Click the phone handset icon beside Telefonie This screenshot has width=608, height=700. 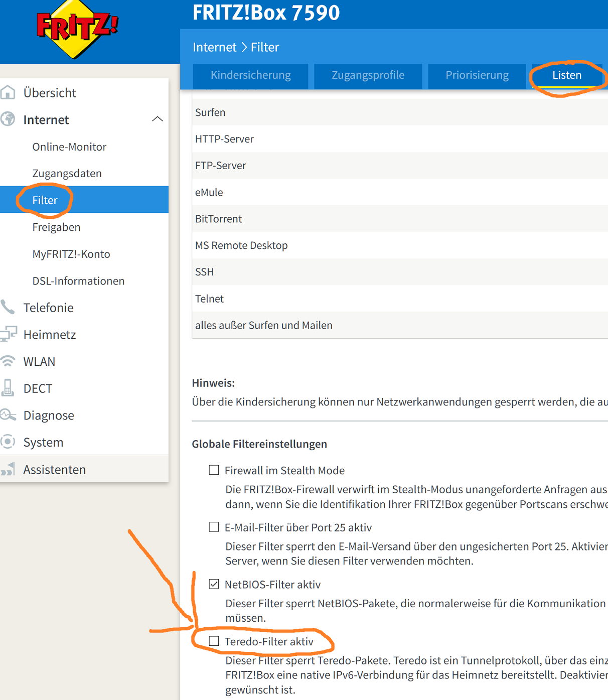click(8, 307)
